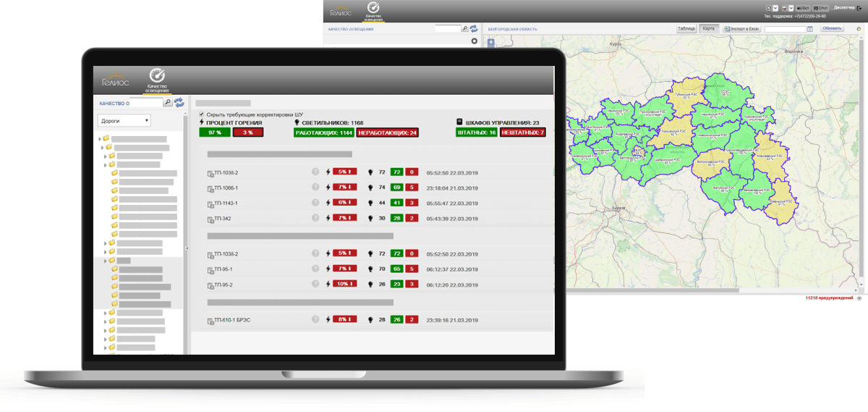
Task: Select the ТП-95-1 entry
Action: pyautogui.click(x=224, y=269)
